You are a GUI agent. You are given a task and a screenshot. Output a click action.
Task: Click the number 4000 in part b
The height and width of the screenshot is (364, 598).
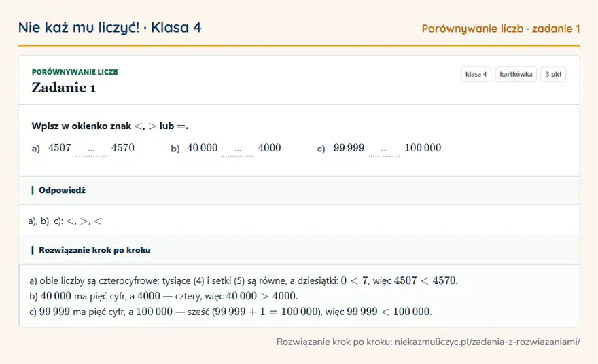[x=269, y=148]
